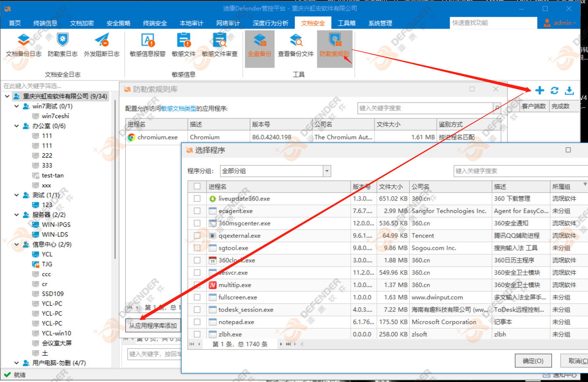Check the zlbh.exe checkbox
Viewport: 588px width, 382px height.
[x=197, y=334]
